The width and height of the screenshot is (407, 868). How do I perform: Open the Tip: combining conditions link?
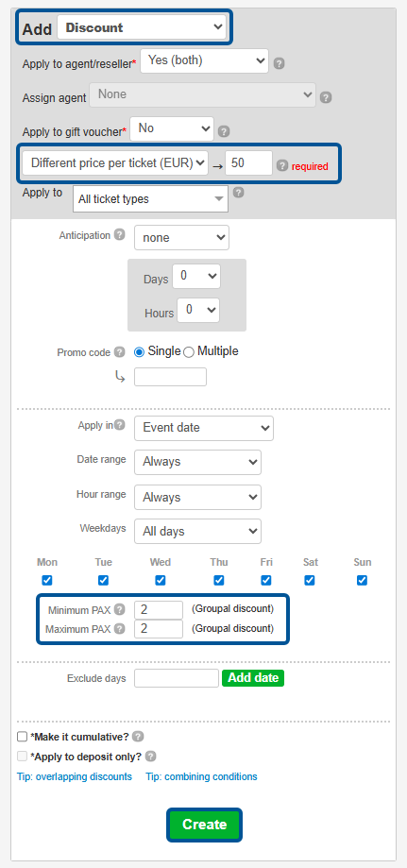201,776
